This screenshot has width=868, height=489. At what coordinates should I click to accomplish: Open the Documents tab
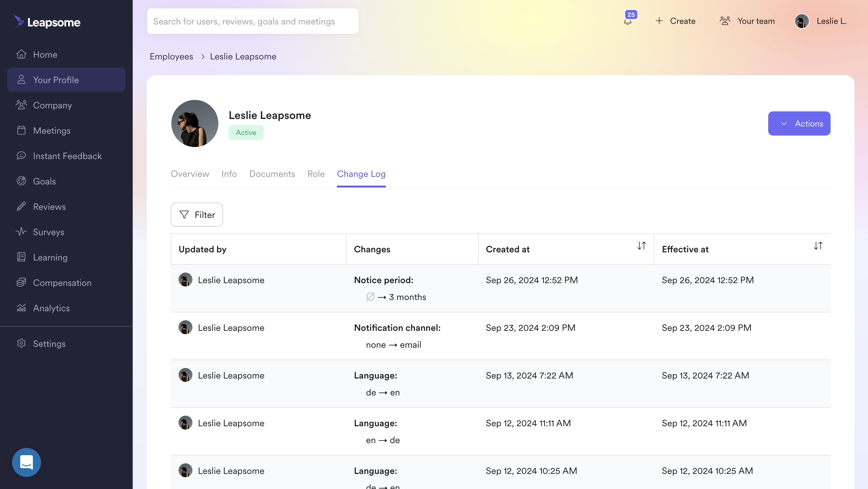272,174
